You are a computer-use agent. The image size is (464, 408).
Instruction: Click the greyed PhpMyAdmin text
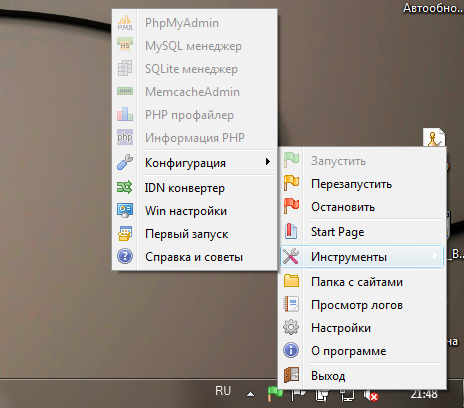click(182, 23)
